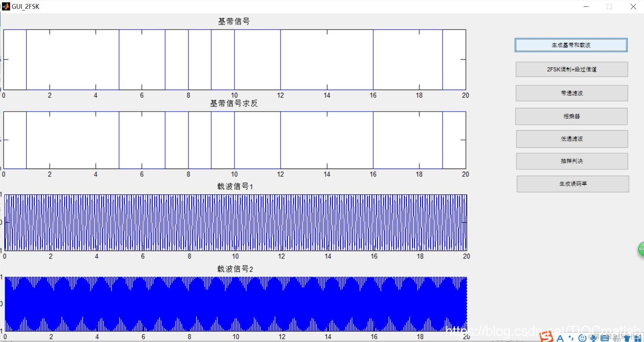The height and width of the screenshot is (342, 644).
Task: Open the Sogou skin shirt icon
Action: click(x=627, y=338)
